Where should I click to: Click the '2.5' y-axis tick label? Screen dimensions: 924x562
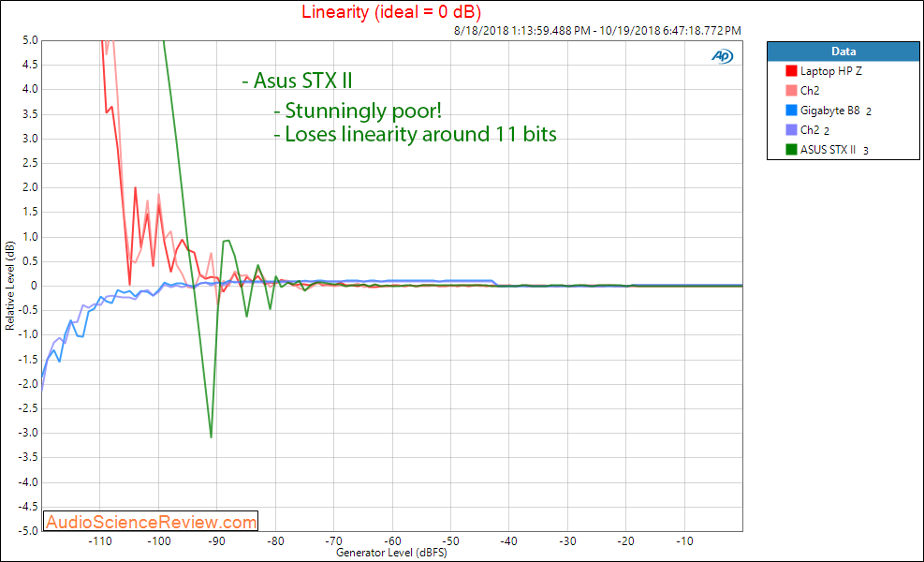[x=30, y=163]
